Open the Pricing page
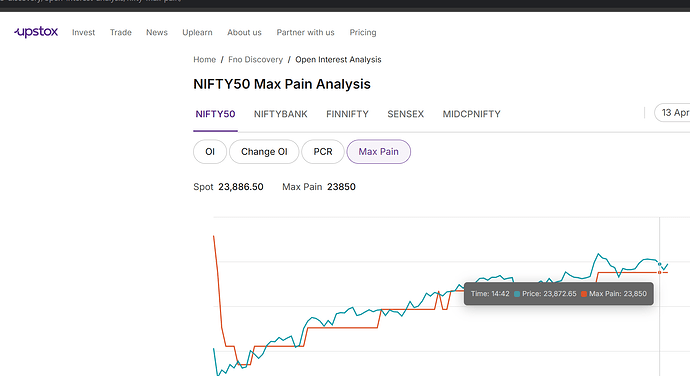This screenshot has height=376, width=690. pyautogui.click(x=363, y=33)
